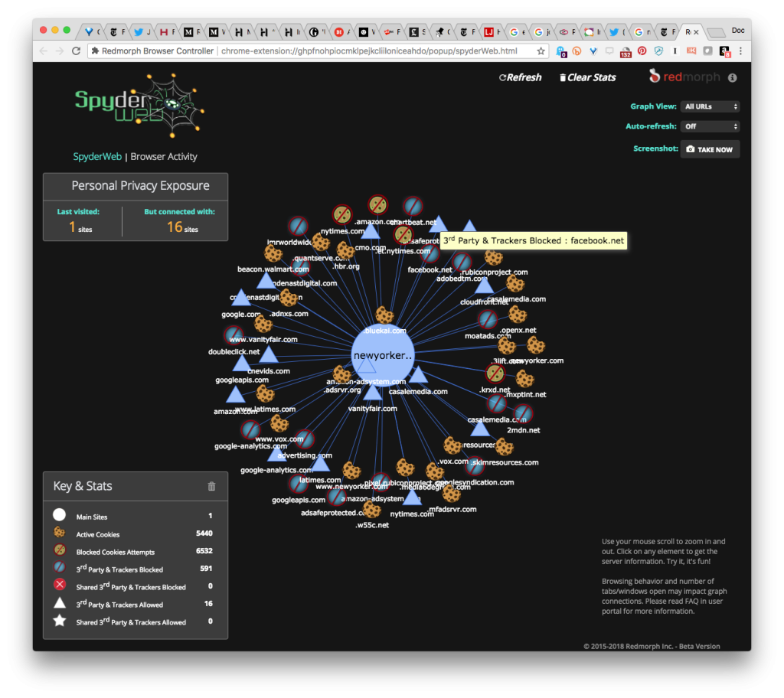Open the Graph View dropdown
784x698 pixels.
[x=710, y=106]
